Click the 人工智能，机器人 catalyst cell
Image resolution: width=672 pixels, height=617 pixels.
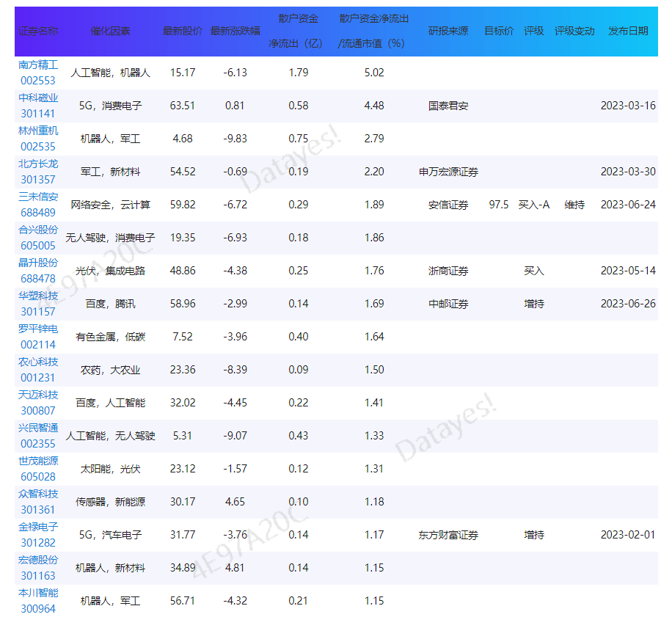click(x=110, y=73)
